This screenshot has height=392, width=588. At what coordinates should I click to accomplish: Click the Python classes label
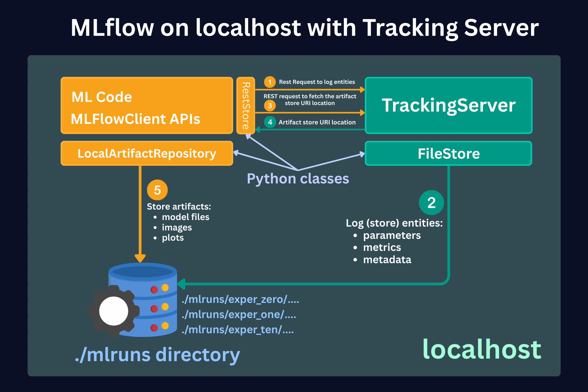point(298,179)
